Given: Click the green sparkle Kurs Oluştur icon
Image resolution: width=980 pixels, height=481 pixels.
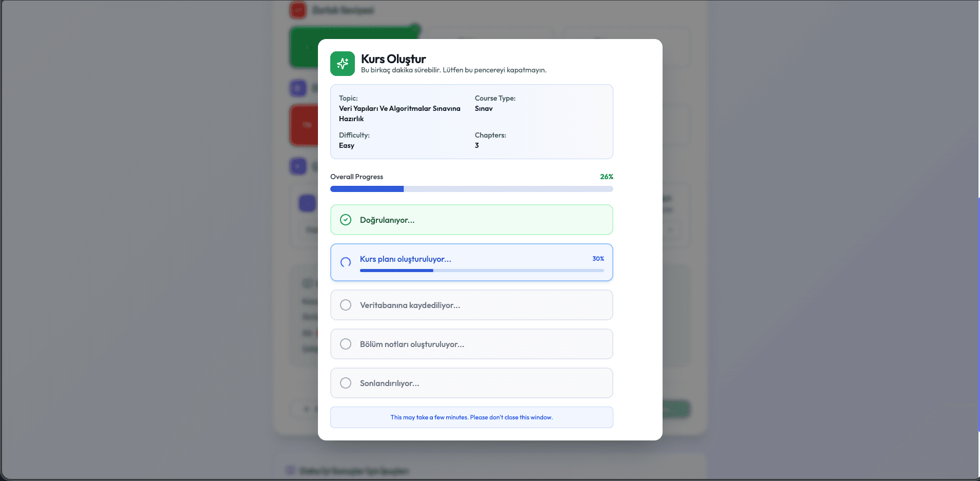Looking at the screenshot, I should (342, 64).
